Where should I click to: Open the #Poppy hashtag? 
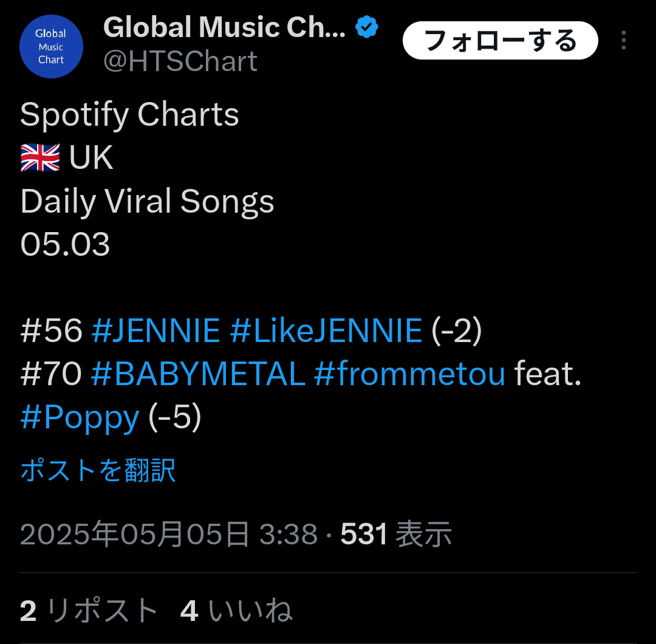[80, 417]
